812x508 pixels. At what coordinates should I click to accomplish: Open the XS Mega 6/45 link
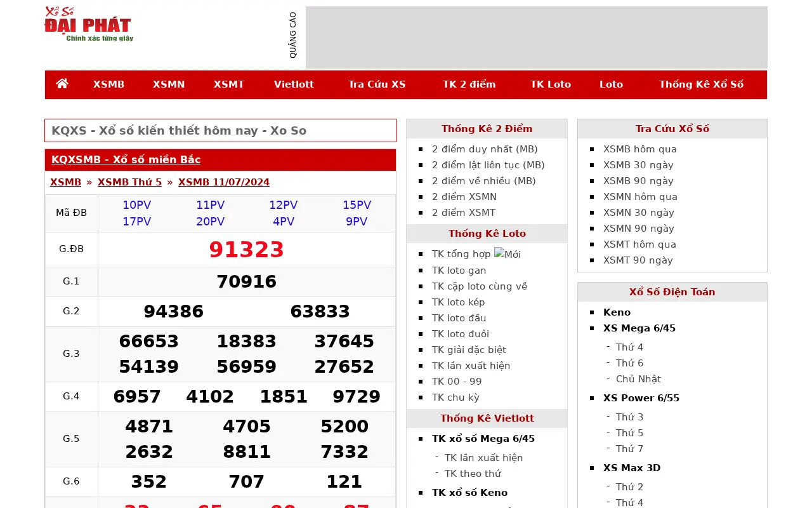pyautogui.click(x=639, y=328)
